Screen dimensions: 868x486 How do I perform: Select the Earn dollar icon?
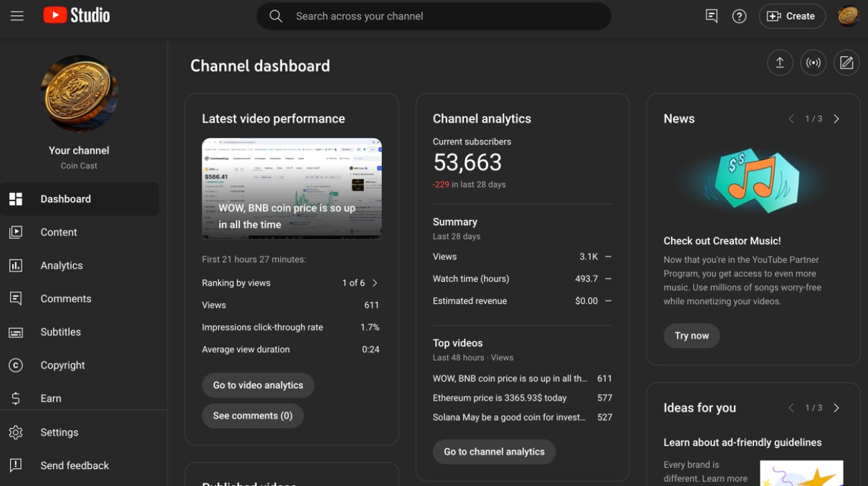click(16, 398)
